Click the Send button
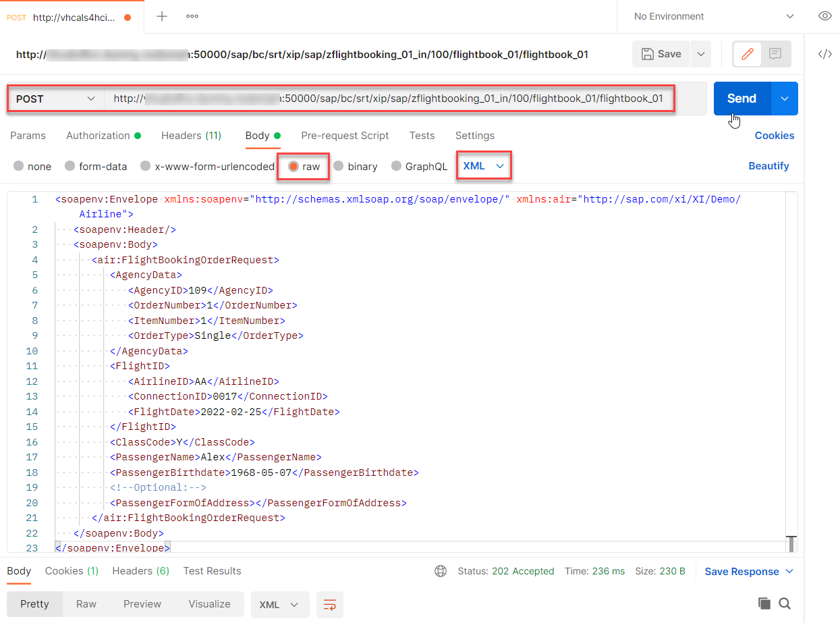The height and width of the screenshot is (623, 840). click(741, 99)
